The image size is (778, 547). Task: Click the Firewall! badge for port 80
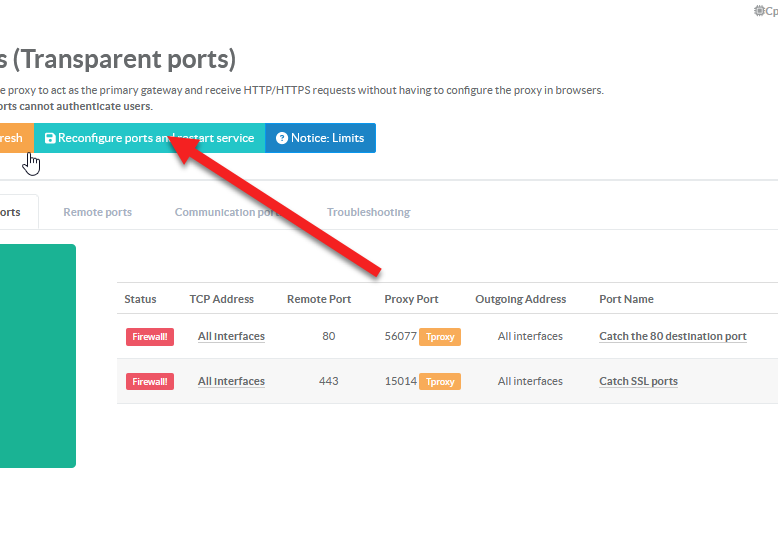(x=150, y=337)
